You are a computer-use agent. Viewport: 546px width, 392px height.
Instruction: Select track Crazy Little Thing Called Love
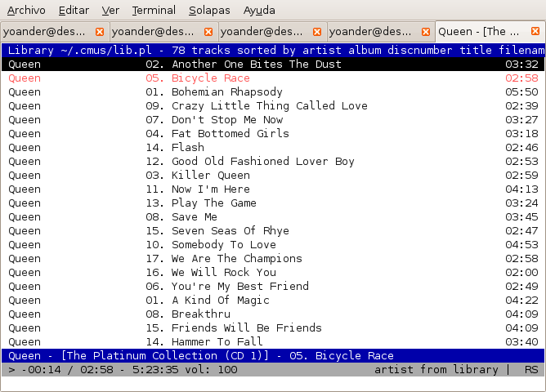coord(273,105)
